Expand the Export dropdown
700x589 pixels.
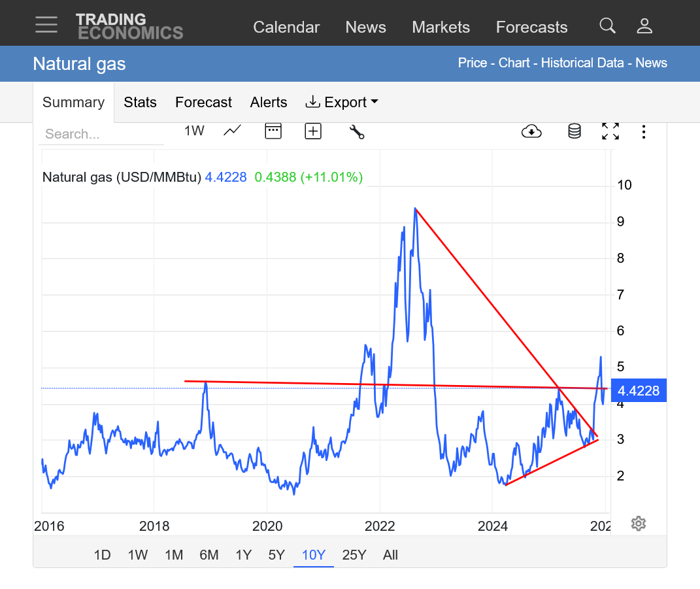click(x=342, y=103)
